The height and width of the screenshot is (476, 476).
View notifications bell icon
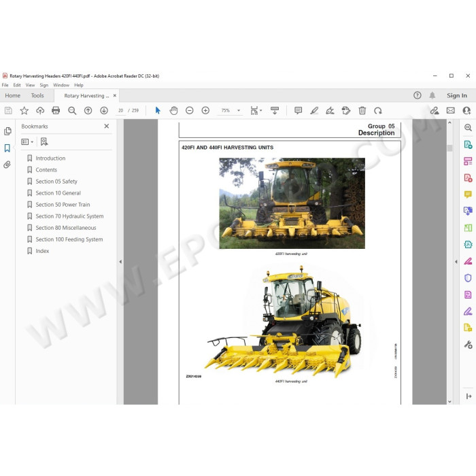point(432,95)
